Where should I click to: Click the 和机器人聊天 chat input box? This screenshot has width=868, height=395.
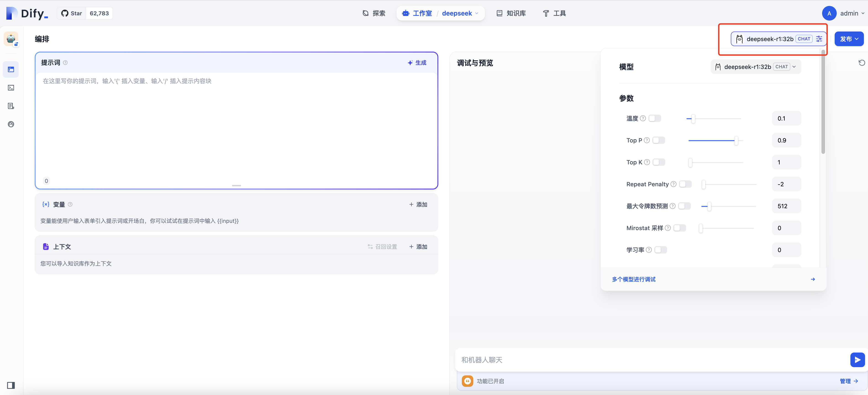[652, 360]
